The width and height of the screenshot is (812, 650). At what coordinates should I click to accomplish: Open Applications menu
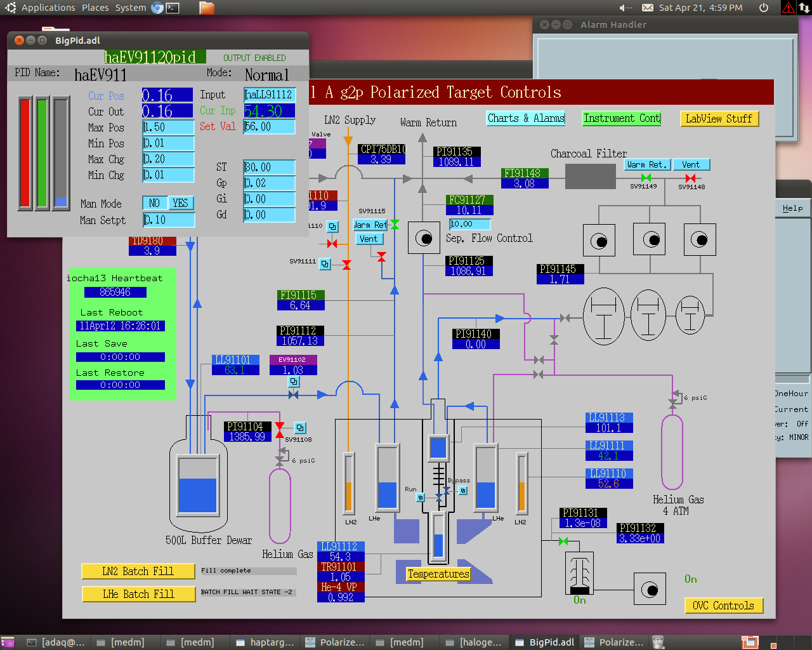pos(48,8)
